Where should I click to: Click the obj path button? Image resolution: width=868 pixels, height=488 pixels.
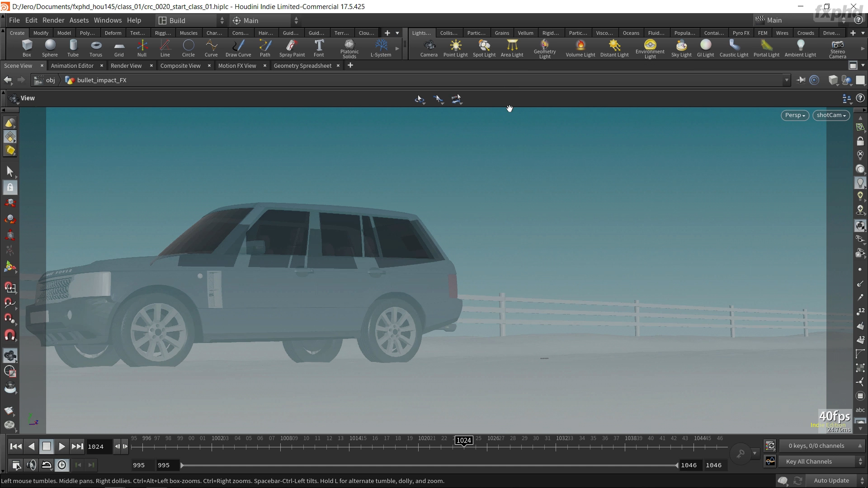point(46,80)
